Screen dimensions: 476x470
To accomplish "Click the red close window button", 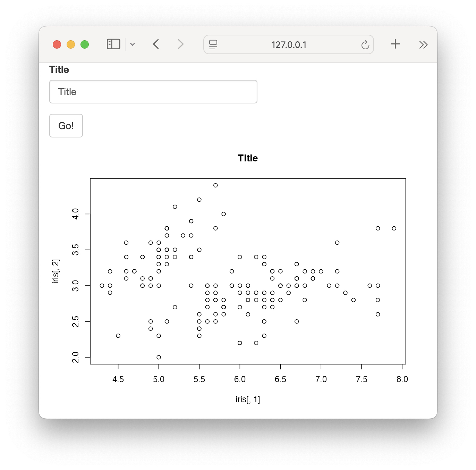I will tap(57, 44).
